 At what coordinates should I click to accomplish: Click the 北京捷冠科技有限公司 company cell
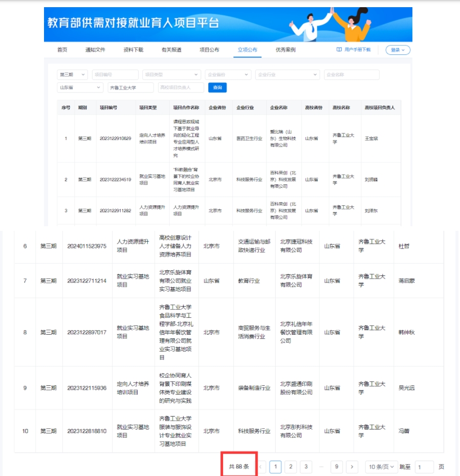(x=296, y=246)
